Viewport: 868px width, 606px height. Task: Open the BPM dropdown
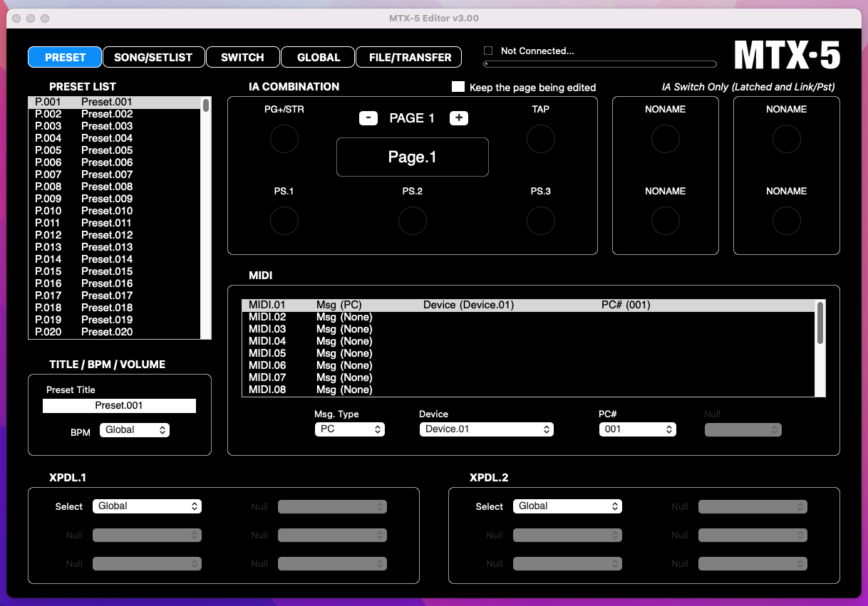(135, 430)
